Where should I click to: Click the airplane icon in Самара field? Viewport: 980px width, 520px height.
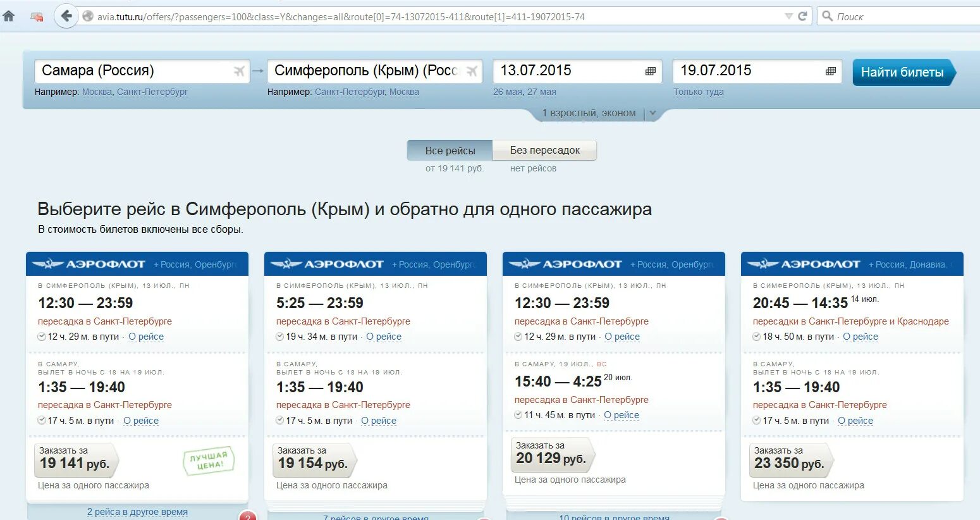(x=239, y=71)
